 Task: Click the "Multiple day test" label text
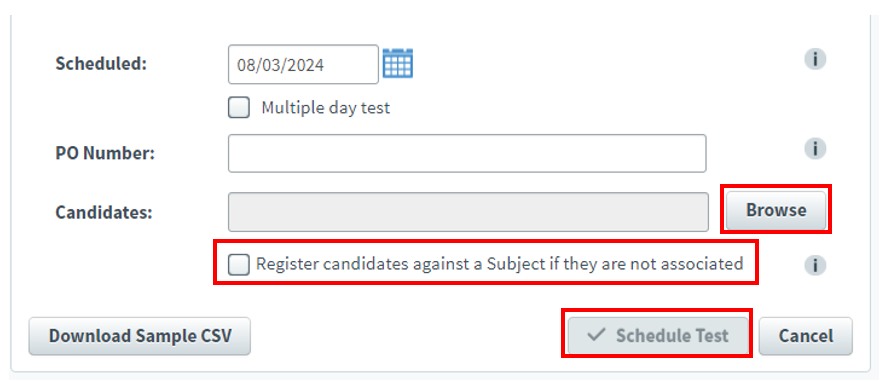[x=326, y=107]
